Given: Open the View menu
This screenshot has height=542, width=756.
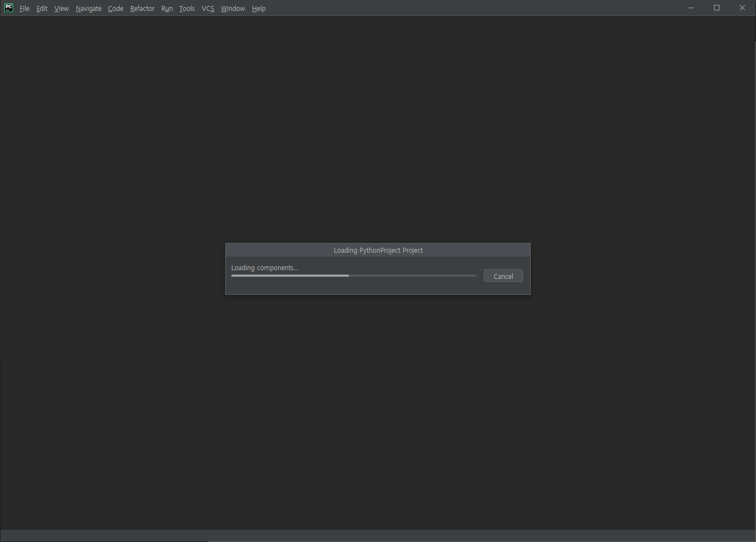Looking at the screenshot, I should [62, 8].
